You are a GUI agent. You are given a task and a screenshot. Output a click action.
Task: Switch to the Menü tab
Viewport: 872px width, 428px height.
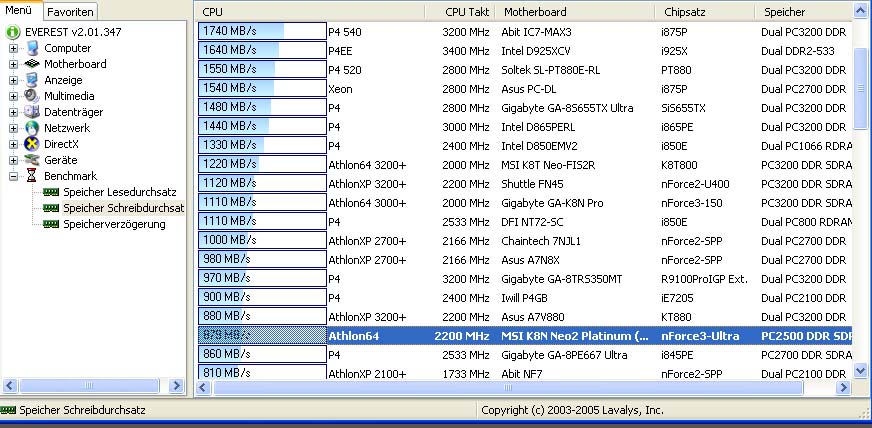pyautogui.click(x=21, y=11)
